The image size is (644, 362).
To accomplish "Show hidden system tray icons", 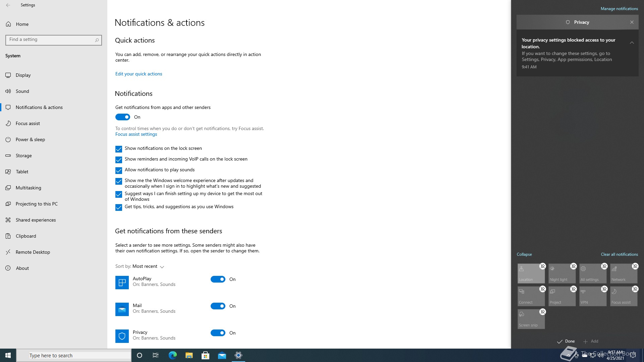I will [568, 355].
